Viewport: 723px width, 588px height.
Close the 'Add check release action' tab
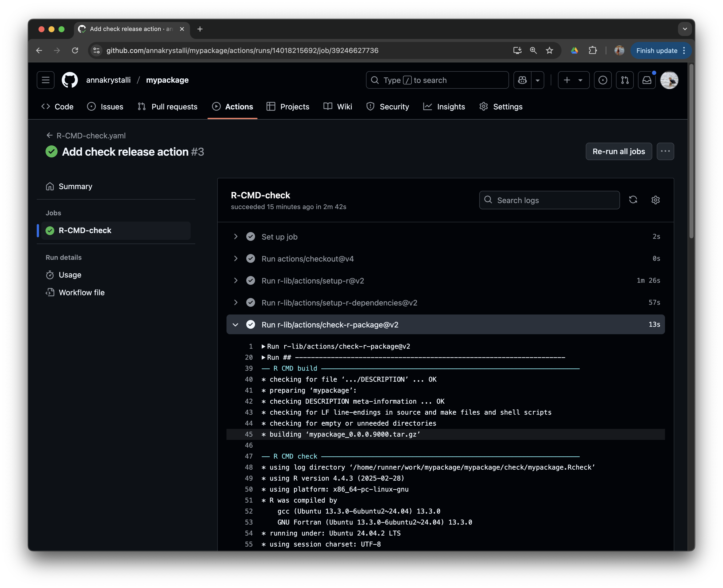pyautogui.click(x=182, y=29)
